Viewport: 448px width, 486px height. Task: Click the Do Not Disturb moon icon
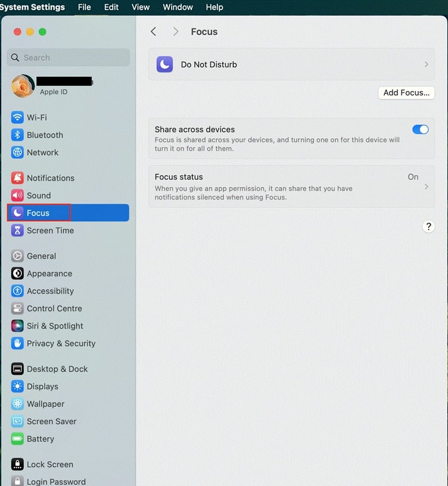pos(164,64)
